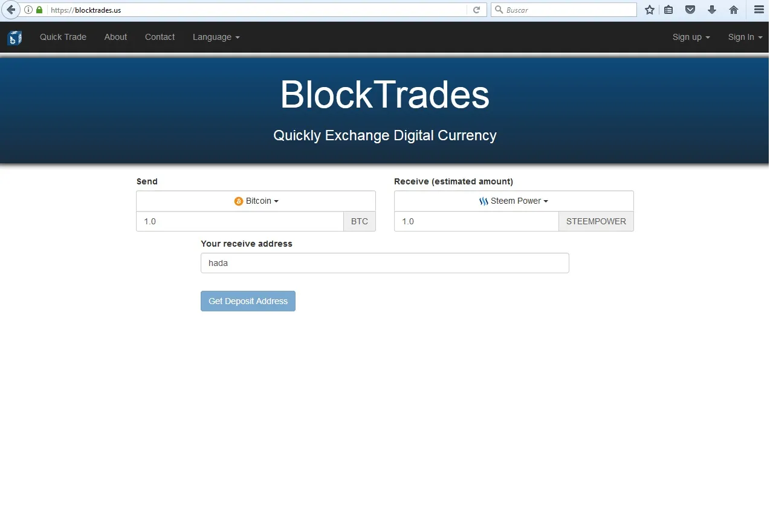Click the STEEMPOWER unit label
770x532 pixels.
[x=596, y=221]
